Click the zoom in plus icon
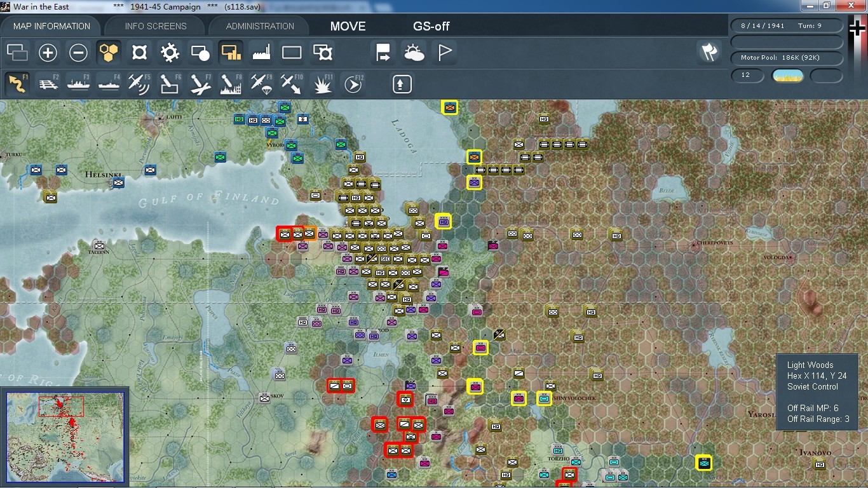The image size is (868, 488). [48, 53]
